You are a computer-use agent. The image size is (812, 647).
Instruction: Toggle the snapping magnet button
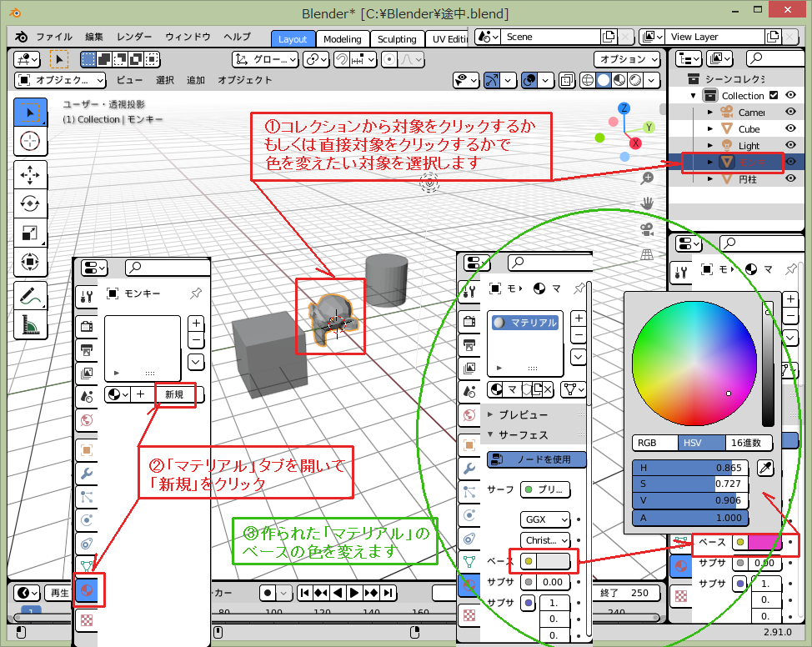tap(341, 59)
